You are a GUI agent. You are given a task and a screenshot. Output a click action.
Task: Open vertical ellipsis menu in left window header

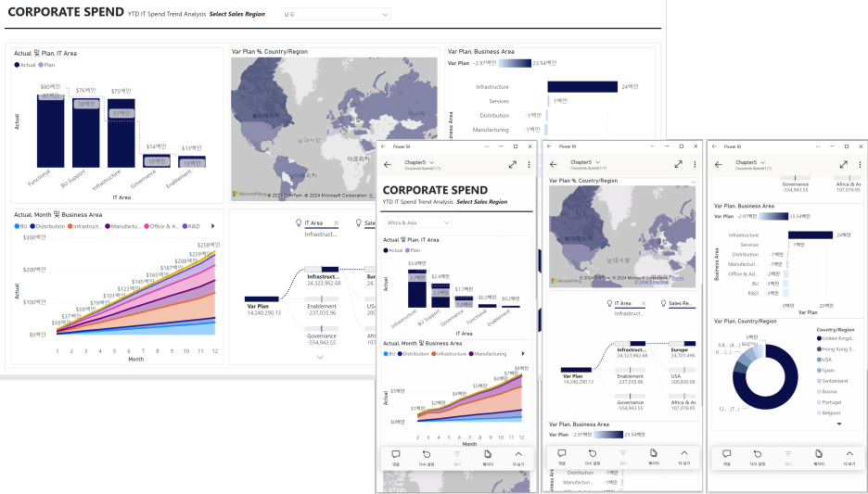[x=529, y=164]
